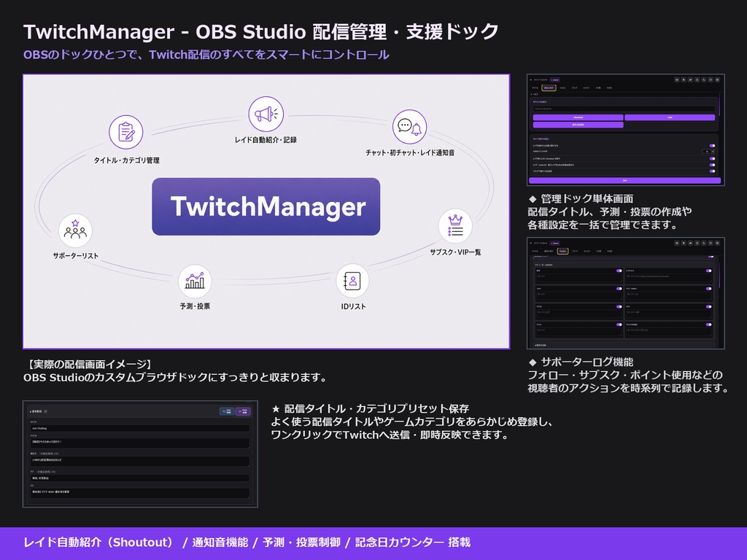This screenshot has width=747, height=560.
Task: Click the bar chart icon for 予測・投票
Action: pyautogui.click(x=195, y=281)
